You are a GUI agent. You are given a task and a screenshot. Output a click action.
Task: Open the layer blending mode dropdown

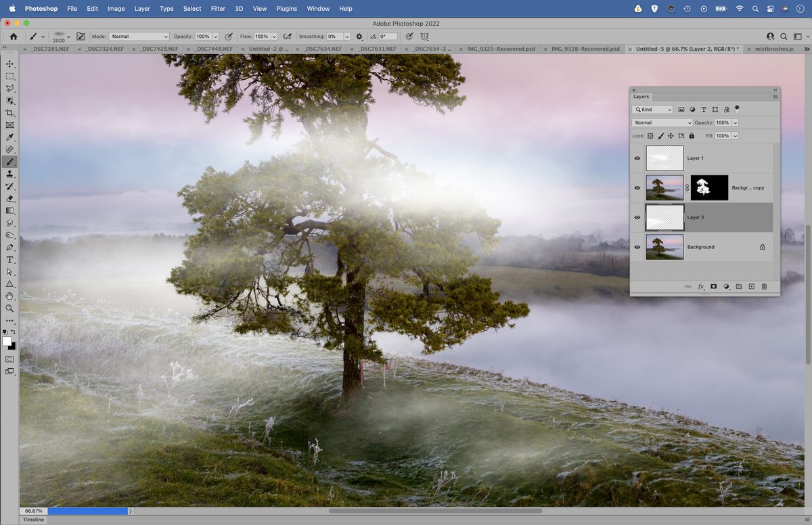tap(661, 122)
